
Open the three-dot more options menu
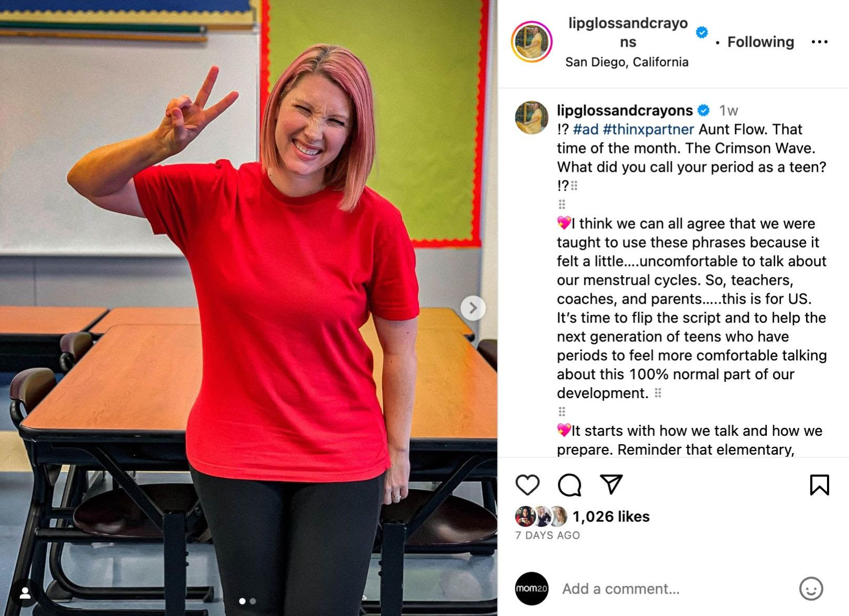[x=819, y=42]
